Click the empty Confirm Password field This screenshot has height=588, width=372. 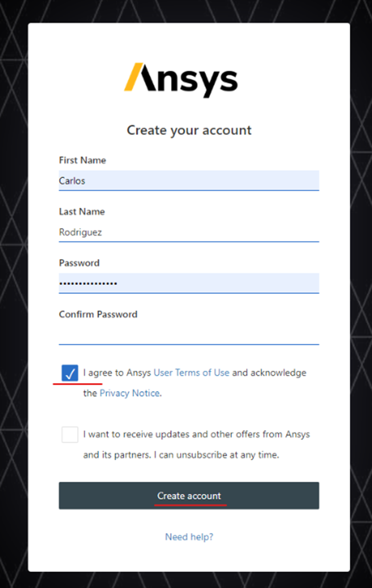(x=188, y=336)
